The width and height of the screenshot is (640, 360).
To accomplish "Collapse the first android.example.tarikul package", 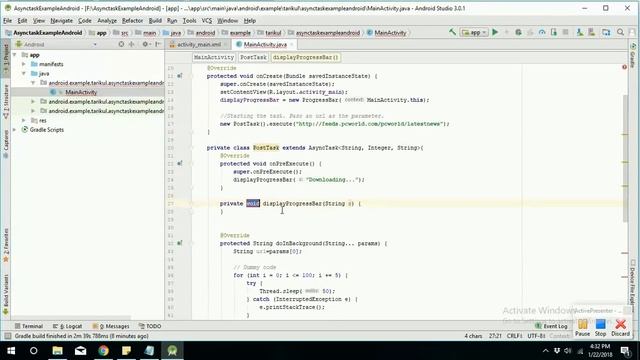I will (x=33, y=83).
